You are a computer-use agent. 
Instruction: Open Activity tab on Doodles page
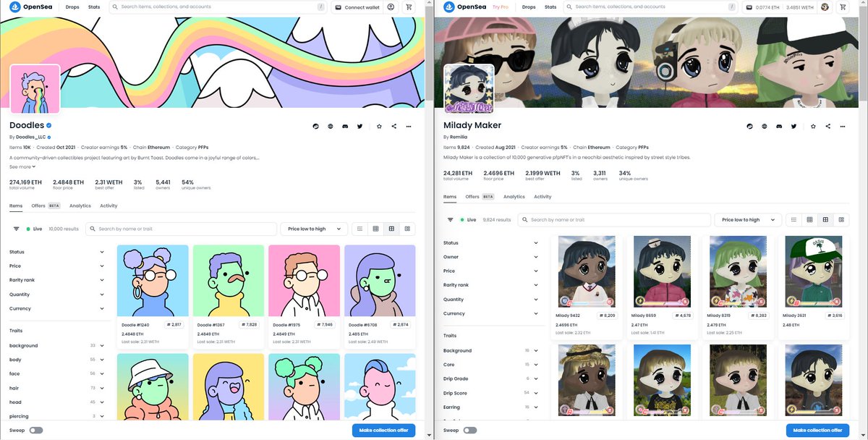[x=109, y=206]
